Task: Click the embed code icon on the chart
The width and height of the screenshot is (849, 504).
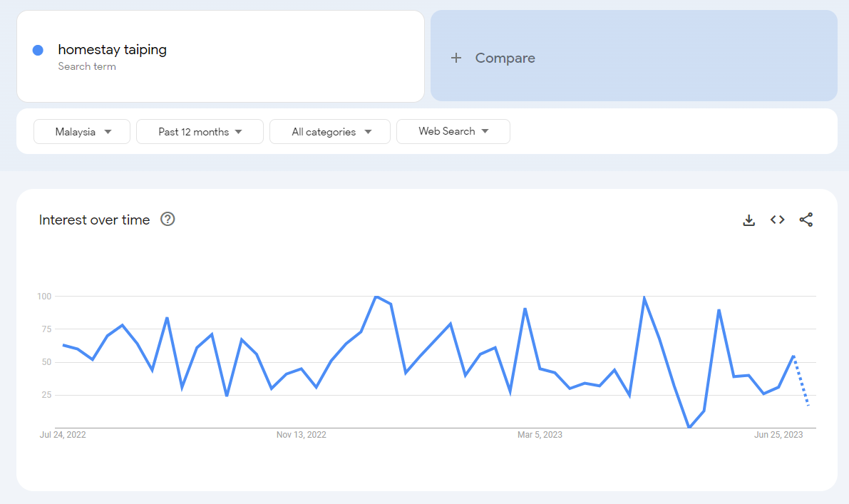Action: (777, 220)
